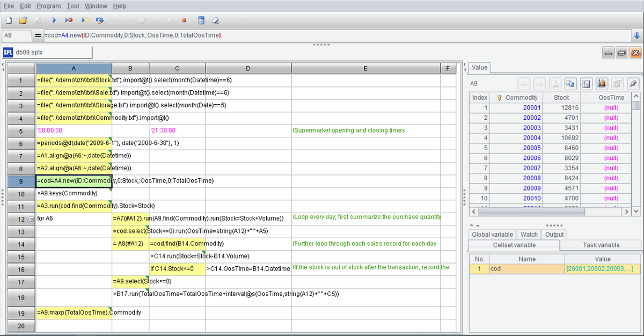Open the Program menu
Viewport: 644px width, 336px height.
point(48,6)
